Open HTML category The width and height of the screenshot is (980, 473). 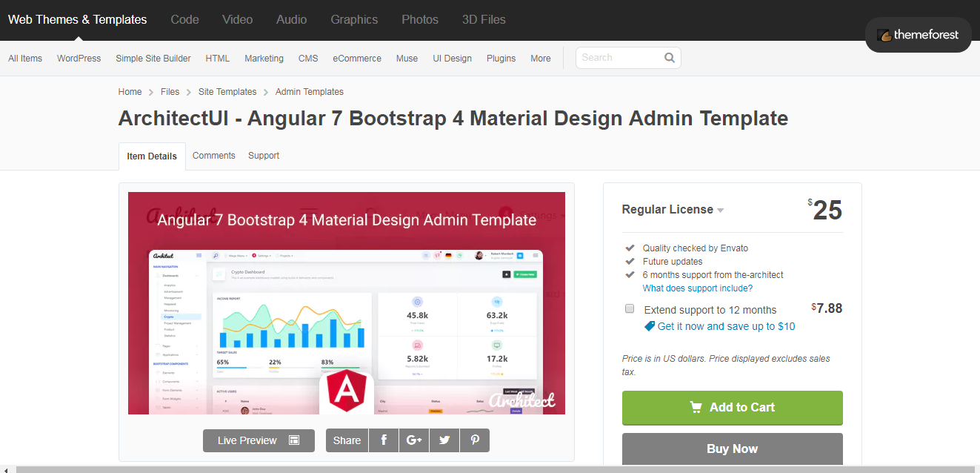click(218, 59)
